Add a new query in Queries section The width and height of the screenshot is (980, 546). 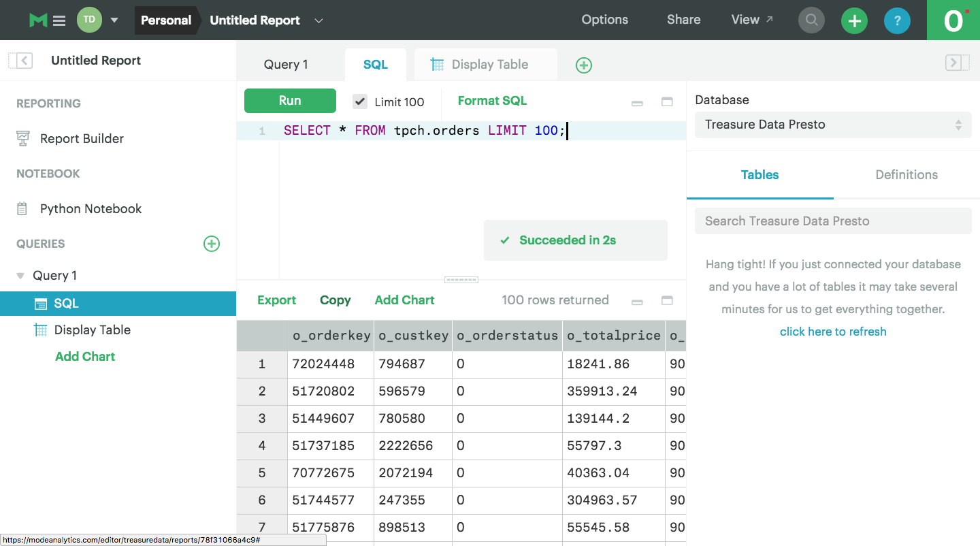tap(212, 244)
